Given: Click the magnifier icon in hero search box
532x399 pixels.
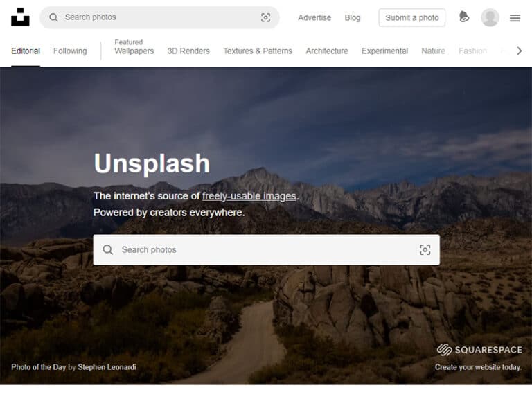Looking at the screenshot, I should coord(108,249).
